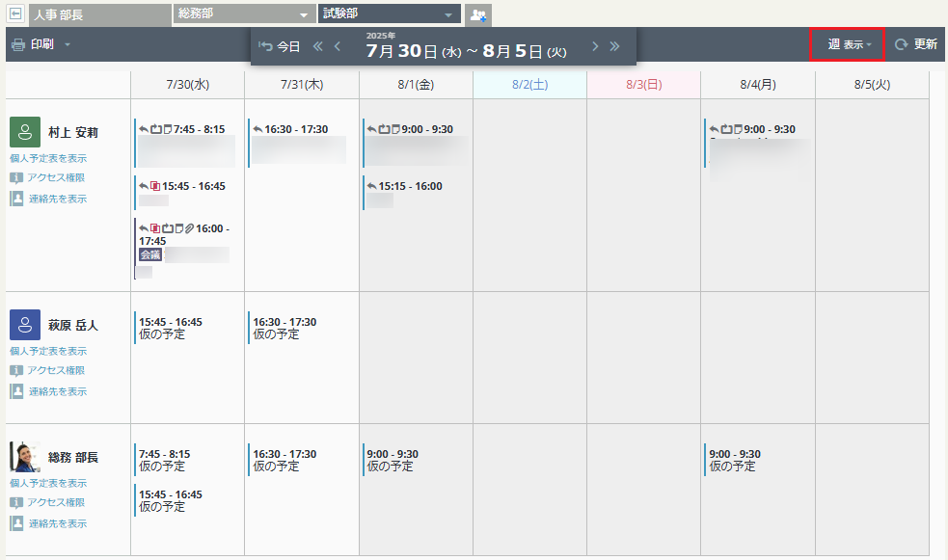
Task: Click 8/3(日) column header
Action: [x=644, y=85]
